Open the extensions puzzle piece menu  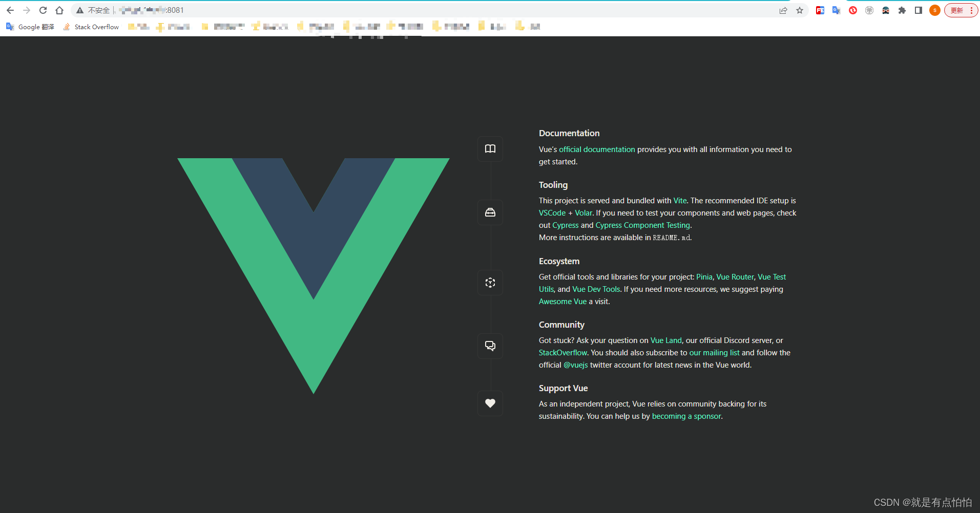point(902,10)
